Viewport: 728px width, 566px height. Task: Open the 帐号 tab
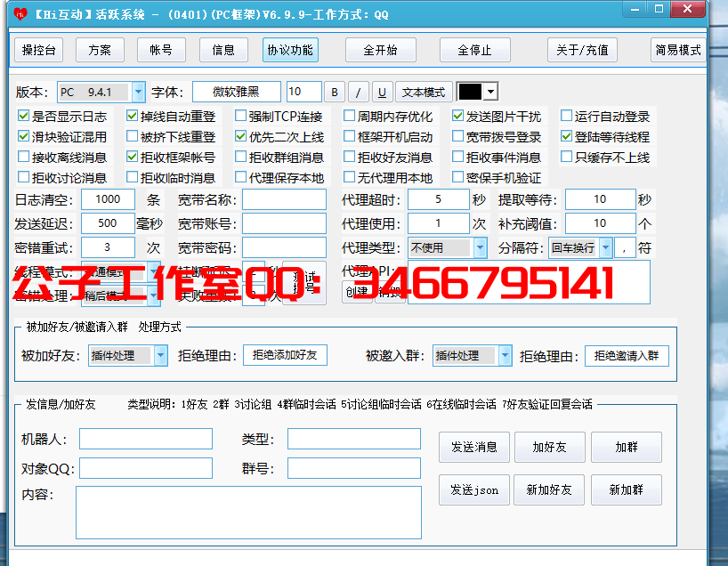[x=161, y=50]
